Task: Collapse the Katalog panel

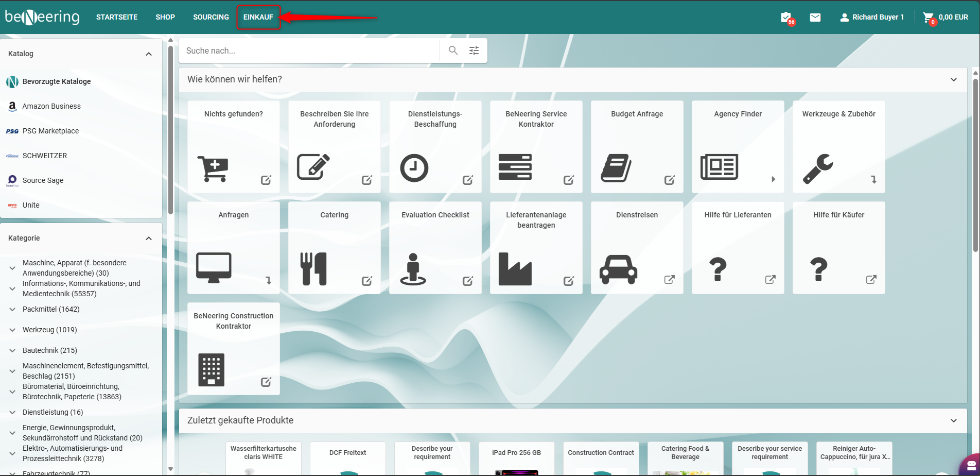Action: (x=149, y=54)
